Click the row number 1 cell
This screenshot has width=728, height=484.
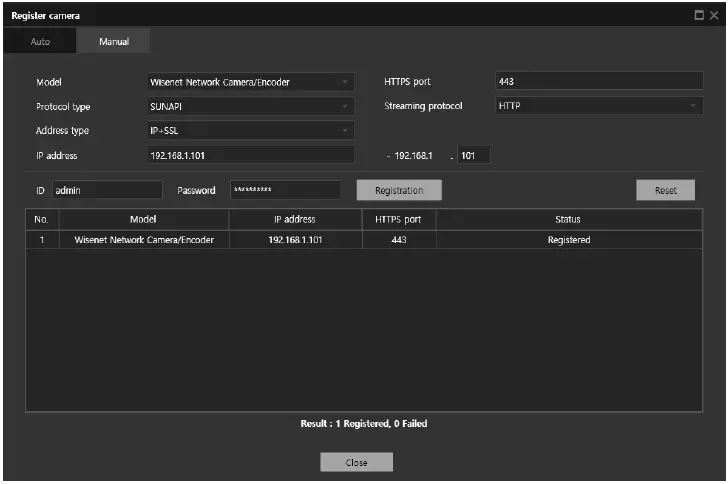(42, 240)
